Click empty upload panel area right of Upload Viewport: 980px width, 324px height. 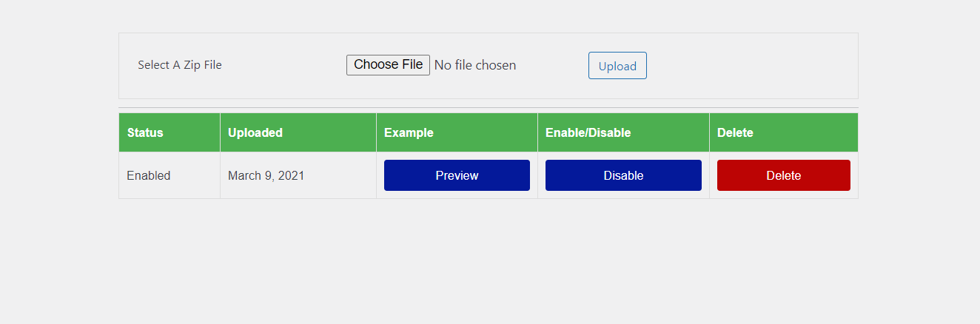point(748,65)
